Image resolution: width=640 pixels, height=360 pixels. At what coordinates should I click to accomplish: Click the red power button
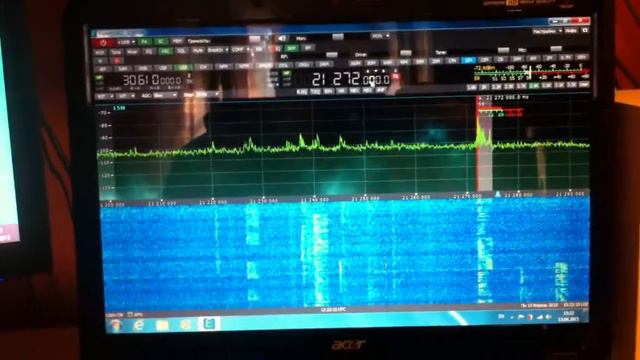[x=103, y=42]
